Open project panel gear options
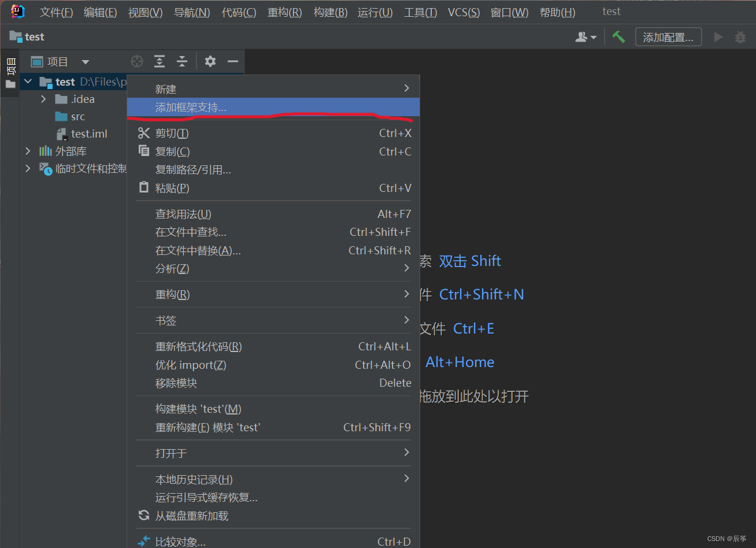 point(210,61)
